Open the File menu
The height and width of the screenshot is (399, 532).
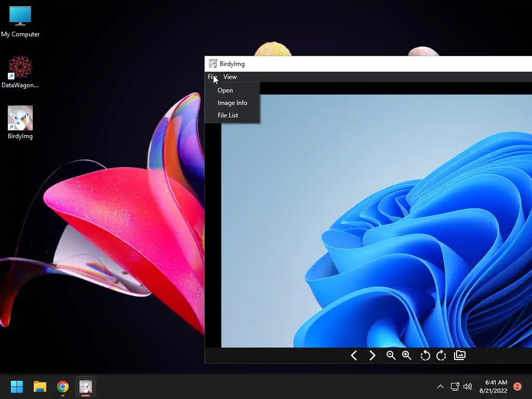coord(212,77)
